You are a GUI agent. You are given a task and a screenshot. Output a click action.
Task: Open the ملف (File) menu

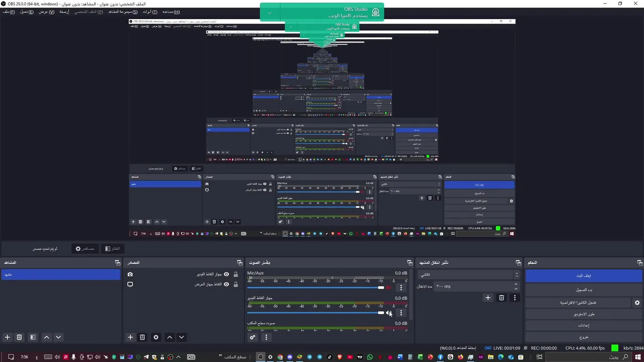(x=9, y=12)
